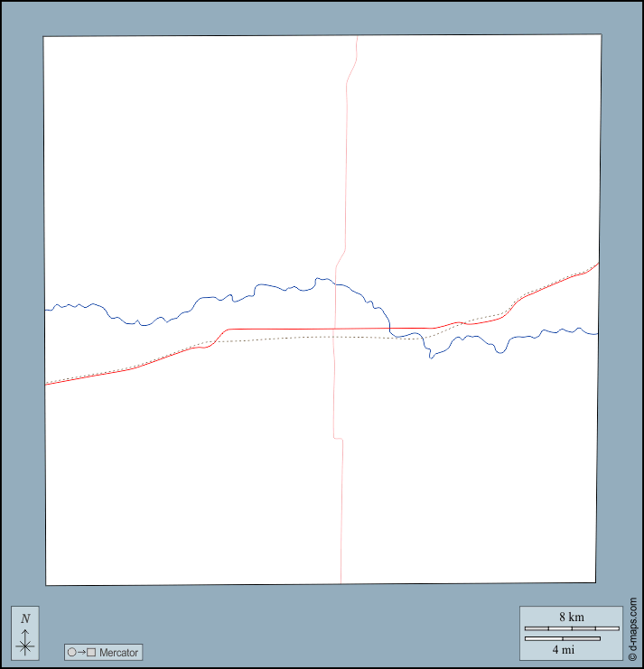Click the globe-to-square projection symbol
The image size is (644, 669).
point(81,653)
